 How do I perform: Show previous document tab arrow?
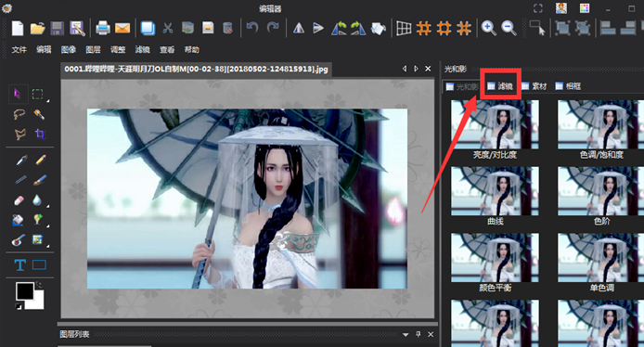(x=405, y=69)
